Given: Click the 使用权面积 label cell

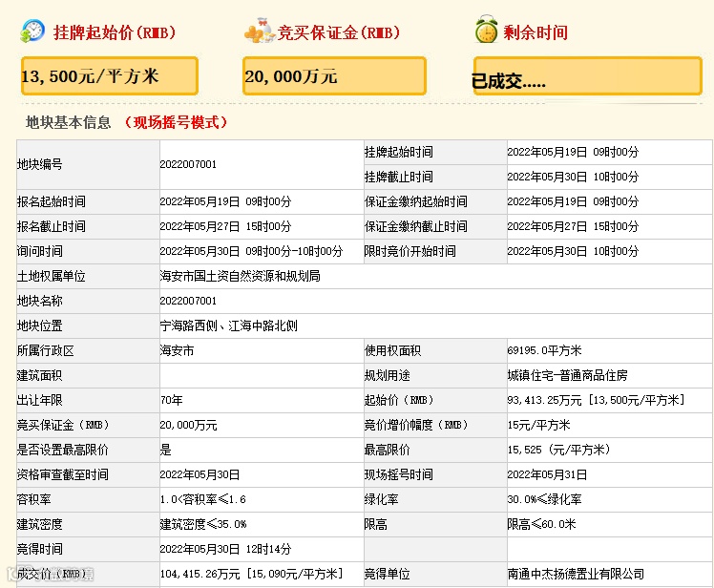Looking at the screenshot, I should click(x=435, y=350).
